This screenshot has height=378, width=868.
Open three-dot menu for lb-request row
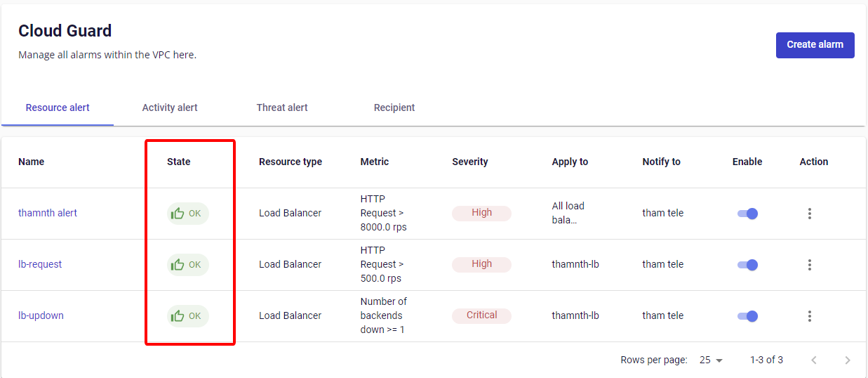coord(809,265)
